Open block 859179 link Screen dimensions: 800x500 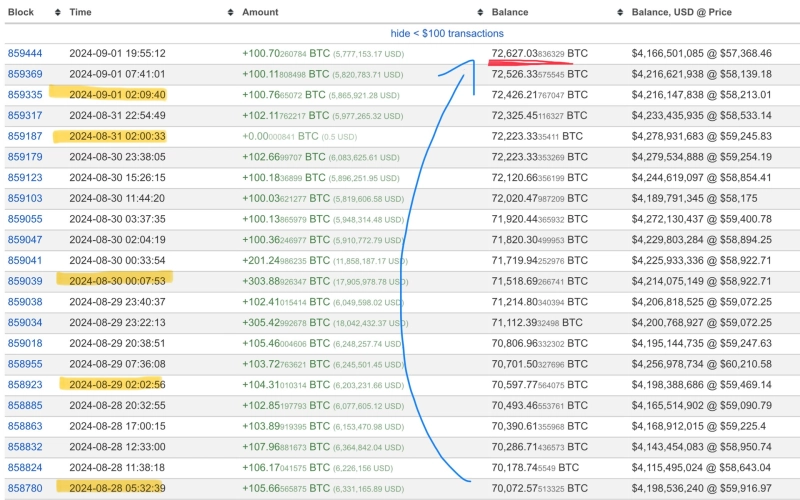pos(24,157)
